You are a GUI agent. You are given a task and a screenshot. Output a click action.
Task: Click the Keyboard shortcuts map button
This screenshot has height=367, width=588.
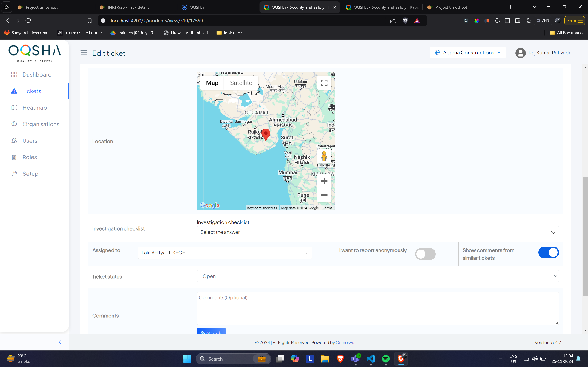pyautogui.click(x=262, y=208)
